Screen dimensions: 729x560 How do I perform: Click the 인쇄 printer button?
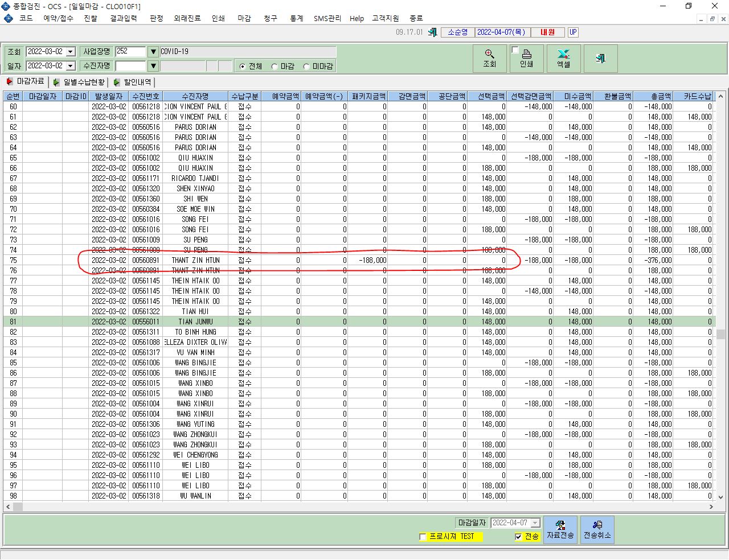click(526, 59)
